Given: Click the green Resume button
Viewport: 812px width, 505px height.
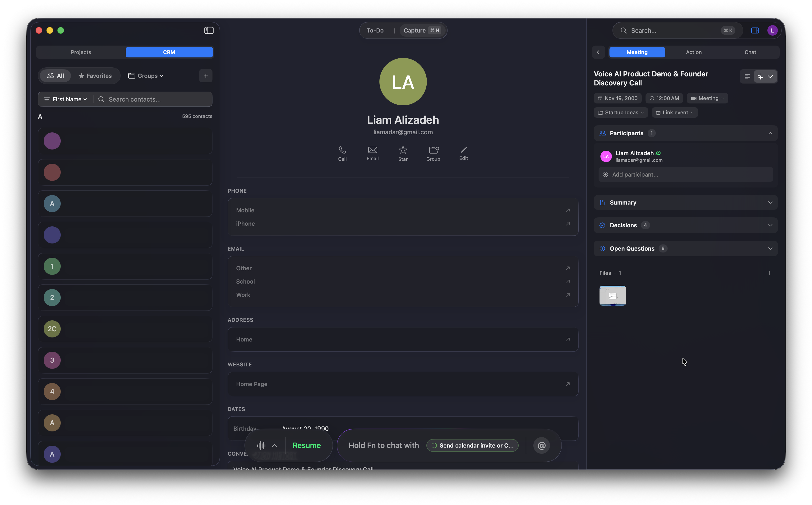Looking at the screenshot, I should point(306,445).
